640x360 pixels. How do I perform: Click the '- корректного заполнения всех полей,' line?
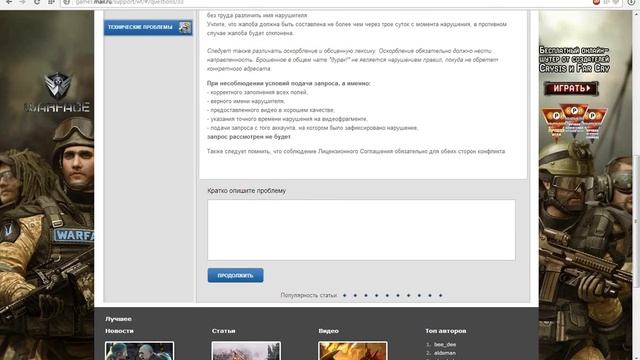click(x=258, y=92)
